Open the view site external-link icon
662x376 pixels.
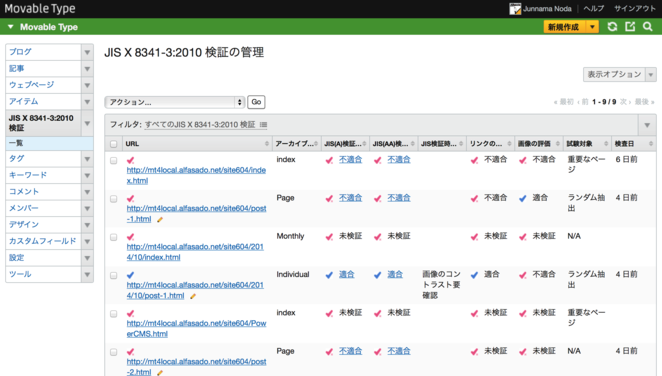(630, 27)
